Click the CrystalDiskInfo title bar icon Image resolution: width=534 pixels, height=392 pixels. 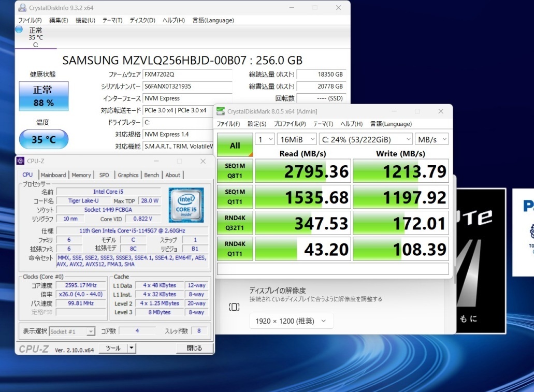tap(23, 8)
